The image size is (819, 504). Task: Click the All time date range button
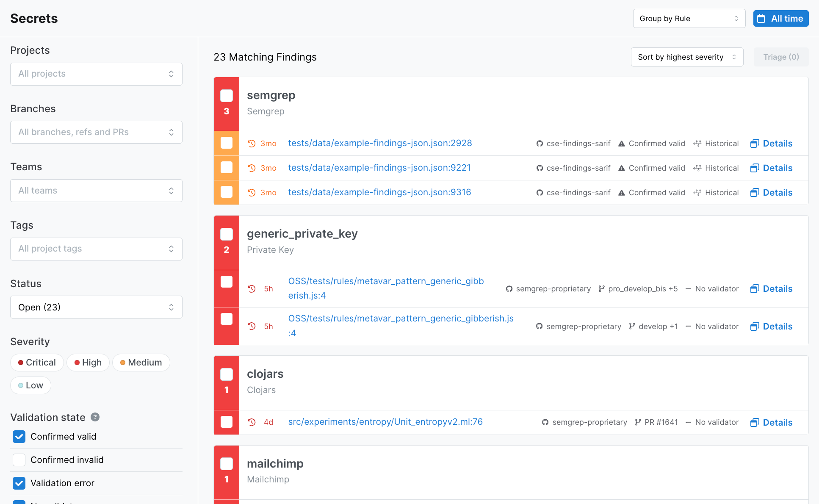[x=781, y=19]
